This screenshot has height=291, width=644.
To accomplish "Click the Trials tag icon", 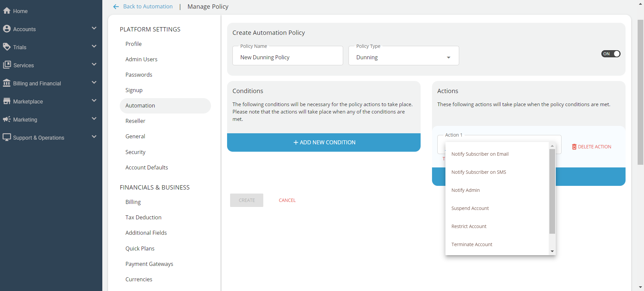I will click(7, 47).
